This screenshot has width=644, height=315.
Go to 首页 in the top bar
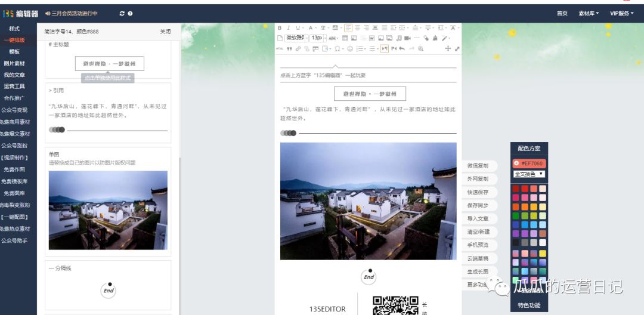coord(562,14)
